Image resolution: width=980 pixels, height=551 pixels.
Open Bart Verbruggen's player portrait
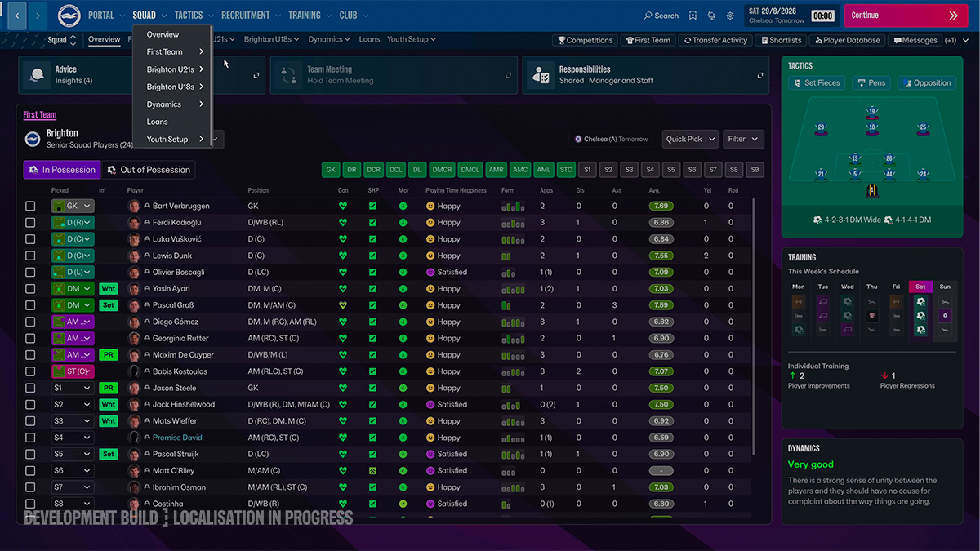(x=134, y=207)
